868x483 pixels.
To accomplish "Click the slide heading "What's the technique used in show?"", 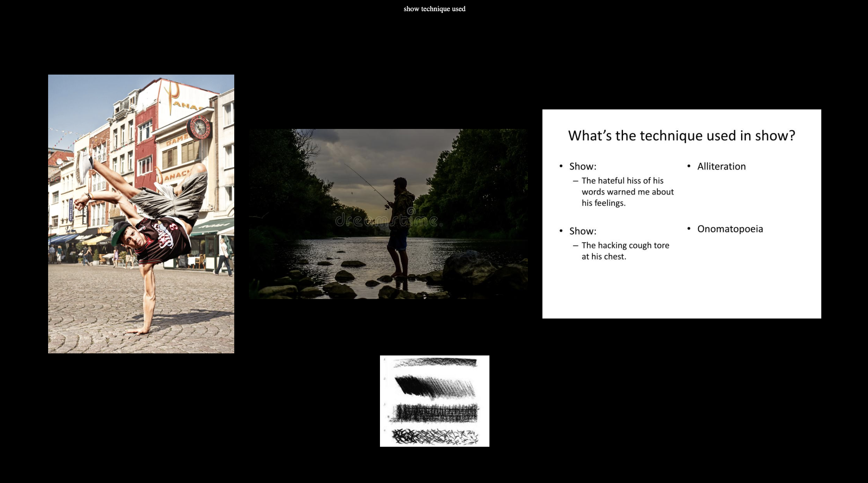I will click(x=682, y=136).
